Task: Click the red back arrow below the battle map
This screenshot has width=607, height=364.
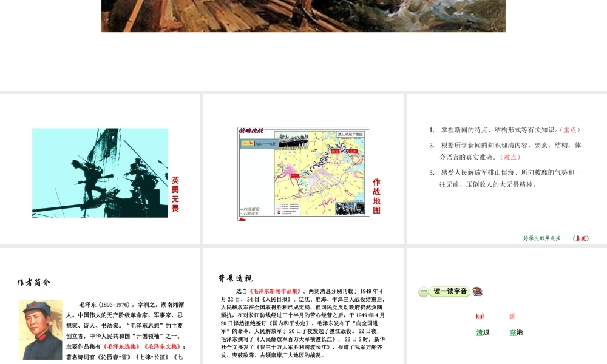Action: (x=242, y=220)
